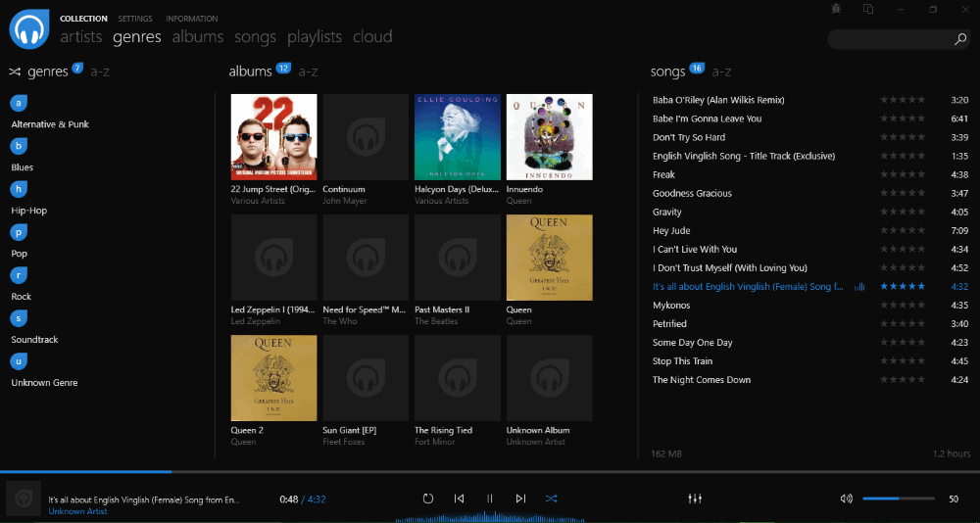The height and width of the screenshot is (523, 980).
Task: Select the Alternative & Punk genre
Action: pyautogui.click(x=50, y=124)
